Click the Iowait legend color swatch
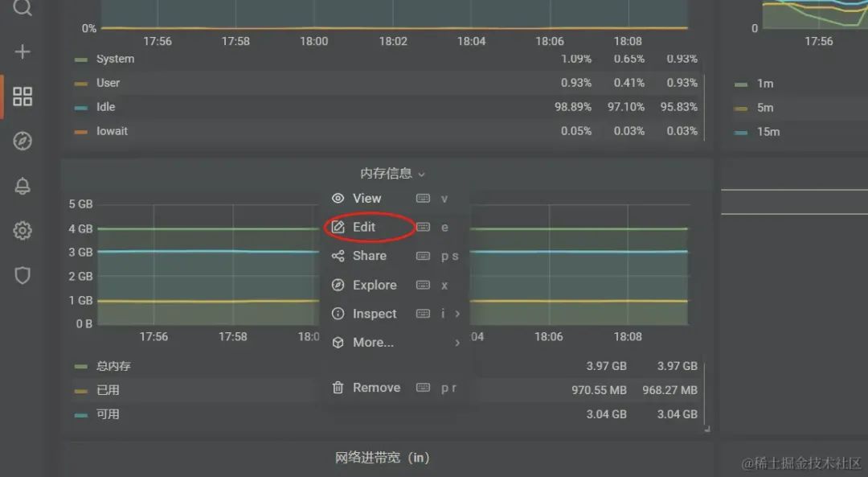 (x=81, y=132)
